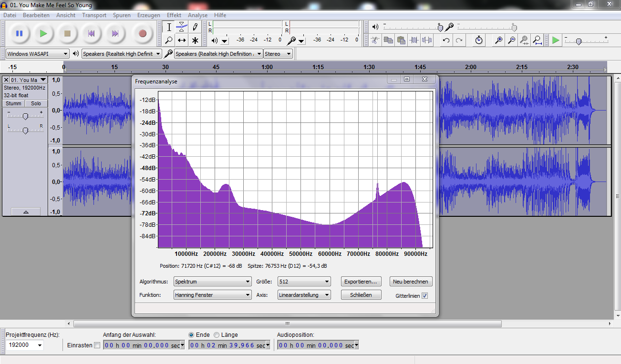Open the Effekt menu
The height and width of the screenshot is (364, 621).
(174, 15)
